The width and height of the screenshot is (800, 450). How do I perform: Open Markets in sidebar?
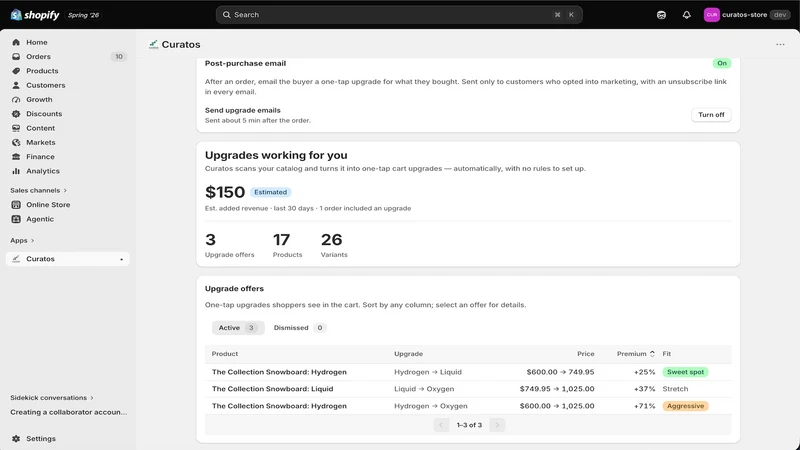click(x=67, y=142)
